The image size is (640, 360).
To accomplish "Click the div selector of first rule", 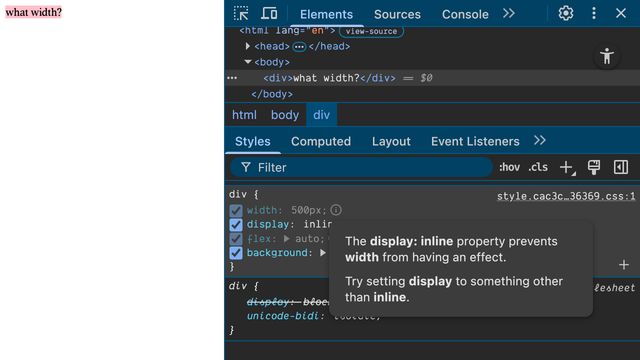I will point(238,194).
